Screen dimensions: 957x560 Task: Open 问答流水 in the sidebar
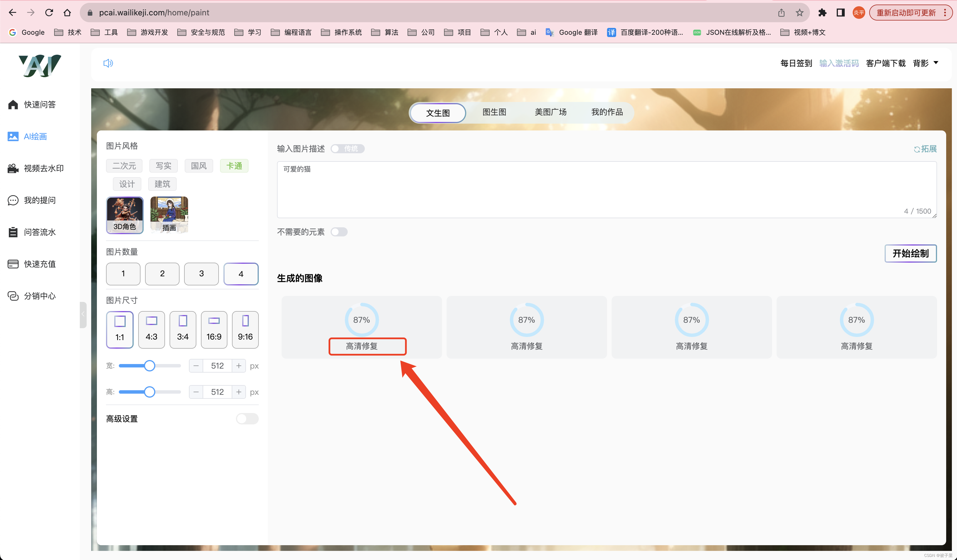[32, 232]
